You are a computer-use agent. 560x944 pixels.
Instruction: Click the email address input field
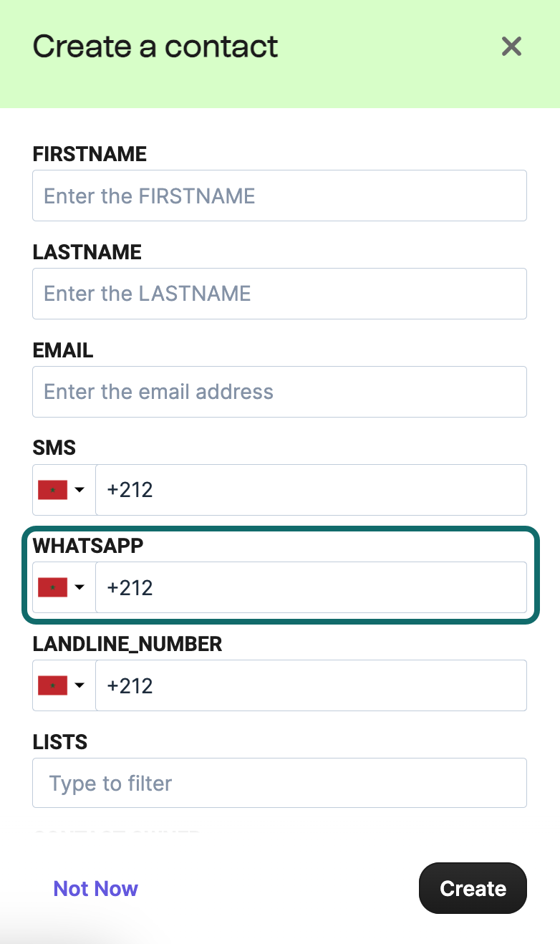(279, 391)
